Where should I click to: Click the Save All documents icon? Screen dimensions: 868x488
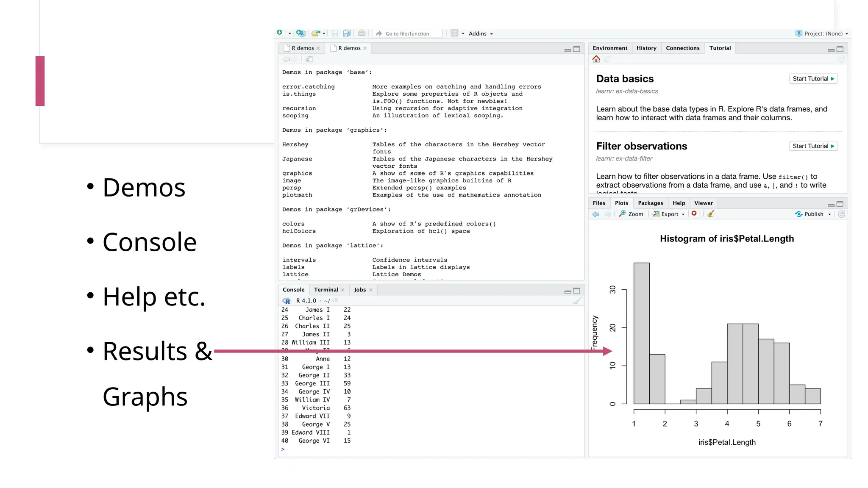pyautogui.click(x=347, y=33)
